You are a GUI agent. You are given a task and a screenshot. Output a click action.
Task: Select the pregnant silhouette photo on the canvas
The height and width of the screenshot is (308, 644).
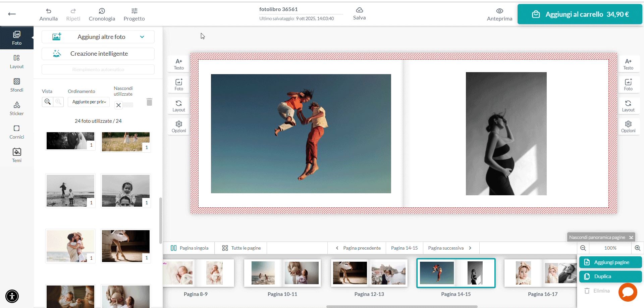[506, 134]
